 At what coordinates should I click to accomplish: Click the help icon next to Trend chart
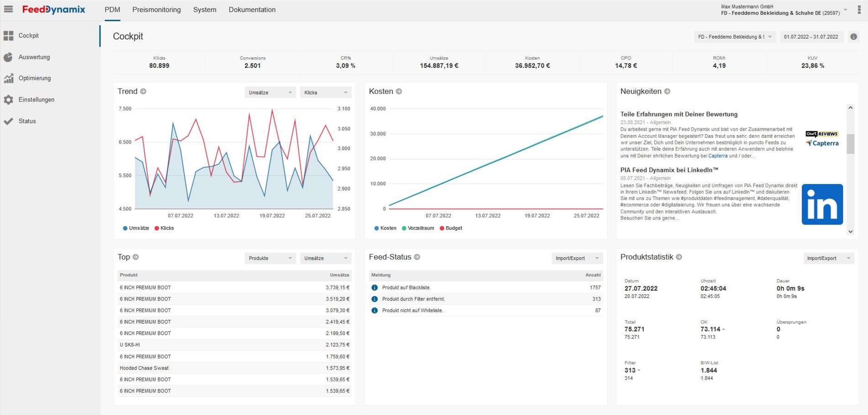(143, 92)
